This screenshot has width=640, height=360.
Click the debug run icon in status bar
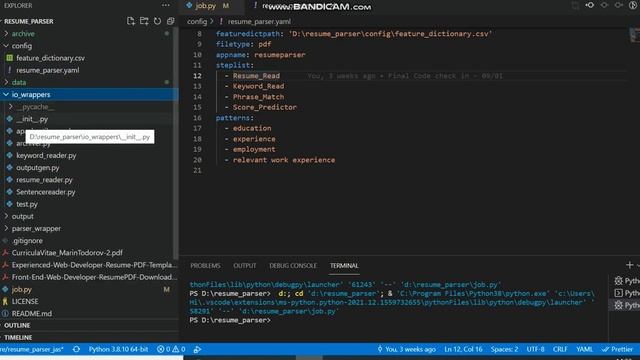point(197,349)
